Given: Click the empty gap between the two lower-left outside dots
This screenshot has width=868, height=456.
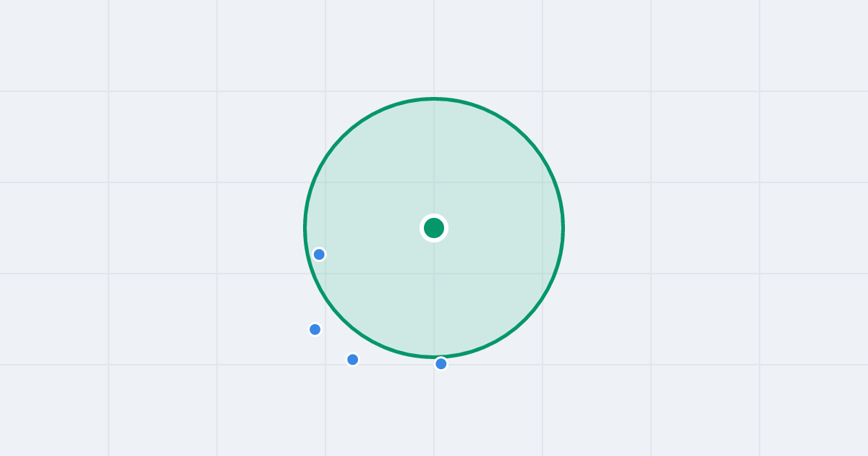Looking at the screenshot, I should (333, 345).
